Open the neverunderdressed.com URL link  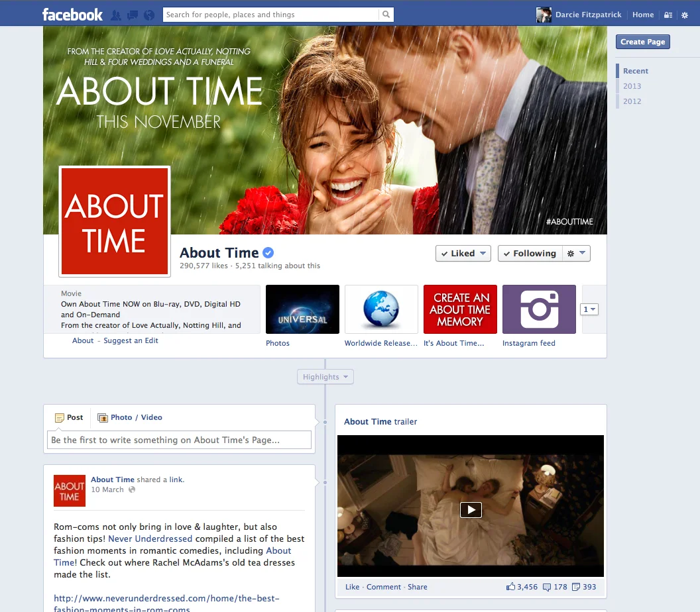pyautogui.click(x=166, y=604)
